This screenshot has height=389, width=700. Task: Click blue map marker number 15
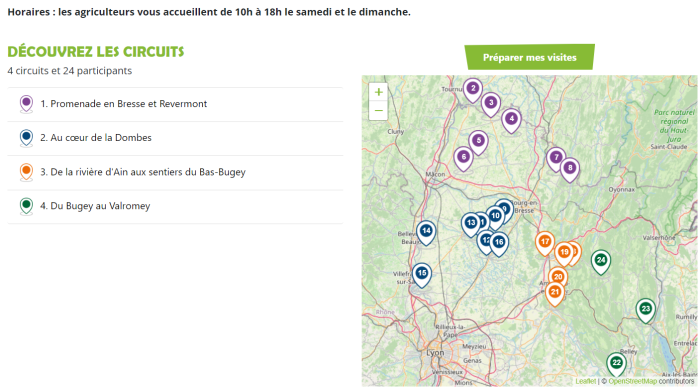tap(421, 274)
